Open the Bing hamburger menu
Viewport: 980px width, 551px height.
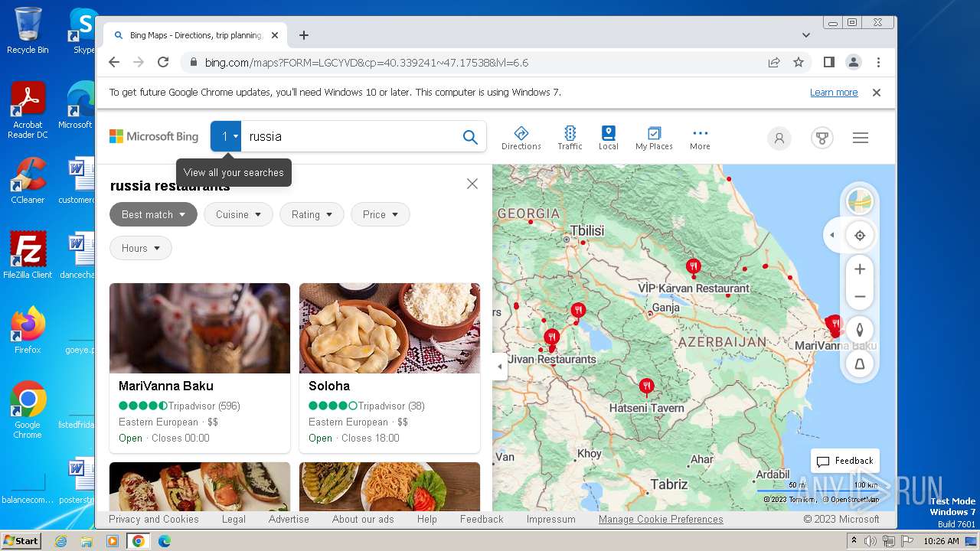point(861,138)
